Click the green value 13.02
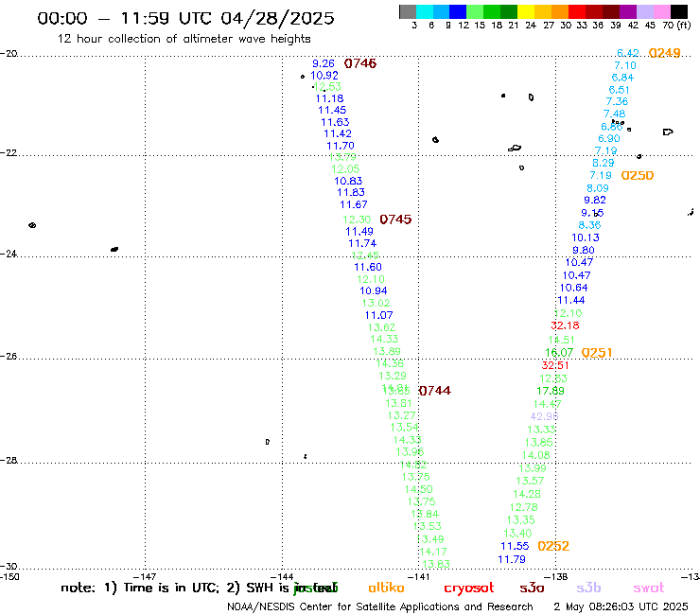 pyautogui.click(x=376, y=303)
